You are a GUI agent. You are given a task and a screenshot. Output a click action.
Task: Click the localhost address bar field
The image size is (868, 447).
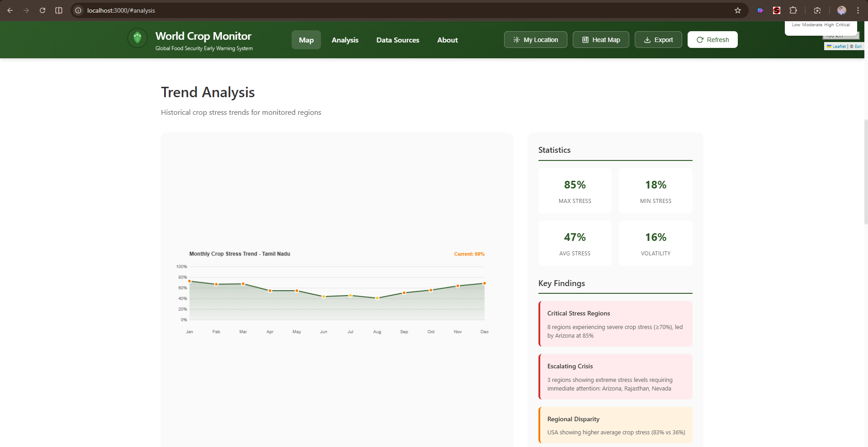(x=407, y=10)
